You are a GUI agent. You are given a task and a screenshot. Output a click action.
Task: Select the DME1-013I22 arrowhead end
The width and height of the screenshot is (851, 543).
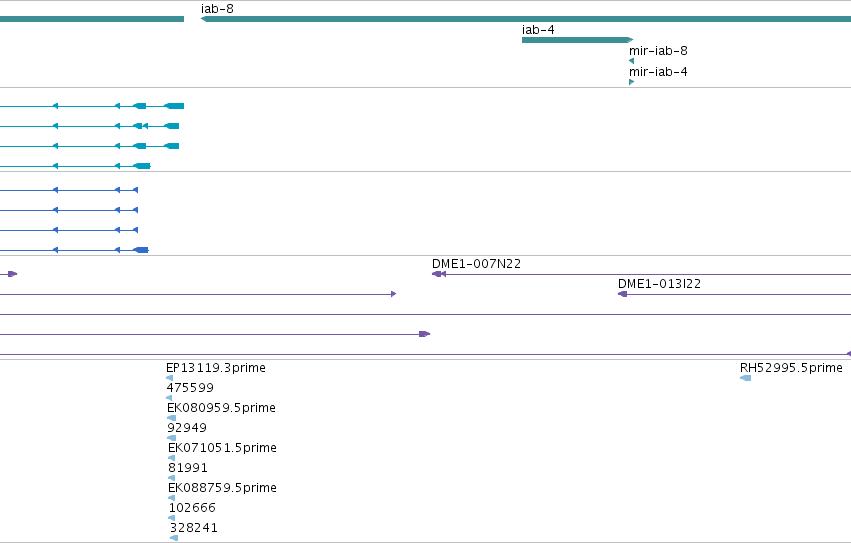pos(623,294)
